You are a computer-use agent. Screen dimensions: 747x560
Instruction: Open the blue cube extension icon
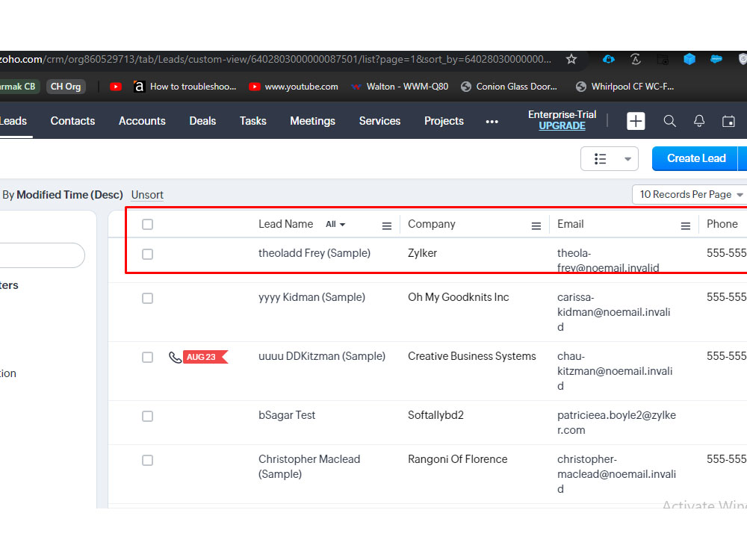(x=689, y=59)
